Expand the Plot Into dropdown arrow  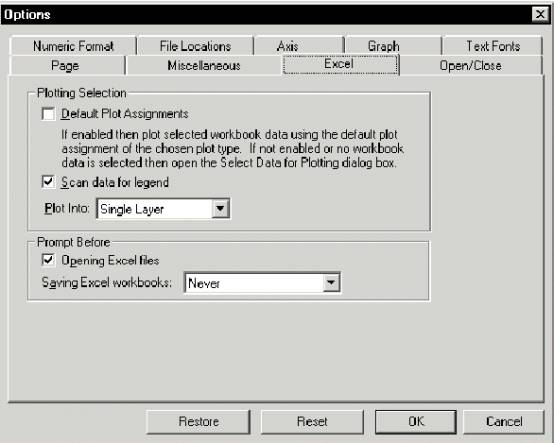220,208
